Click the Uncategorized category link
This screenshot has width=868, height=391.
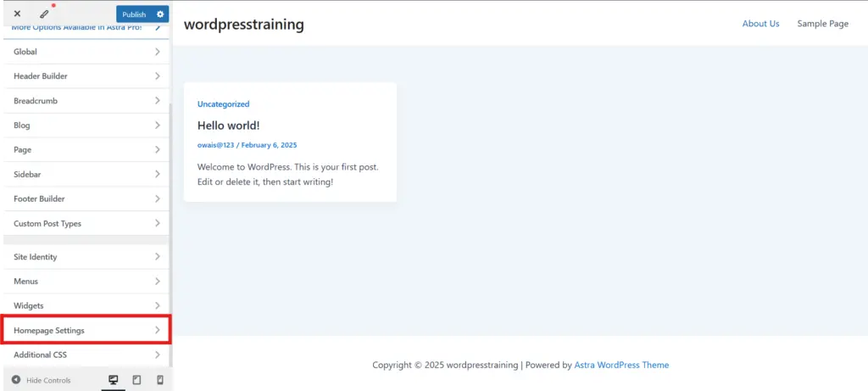tap(224, 104)
